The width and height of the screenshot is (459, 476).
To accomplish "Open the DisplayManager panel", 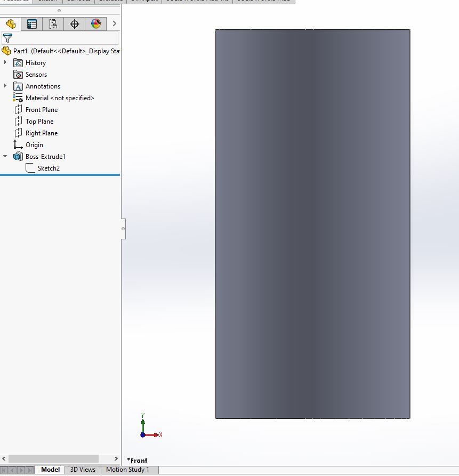I will coord(95,23).
